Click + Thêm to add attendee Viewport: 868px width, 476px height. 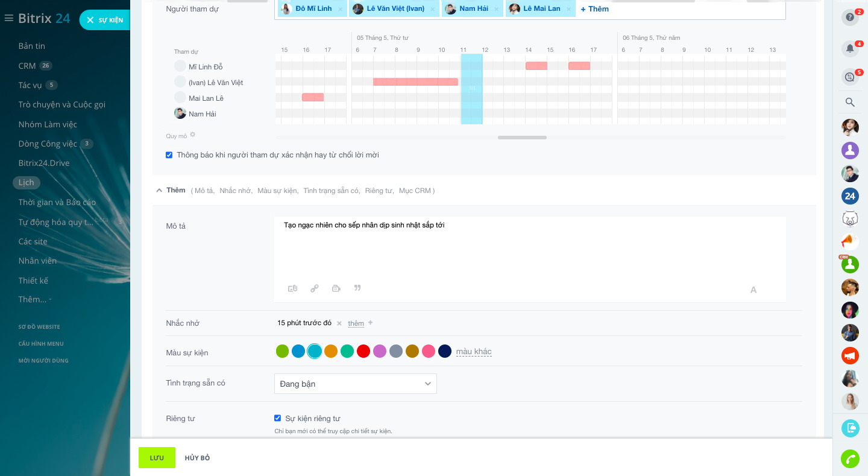coord(594,9)
